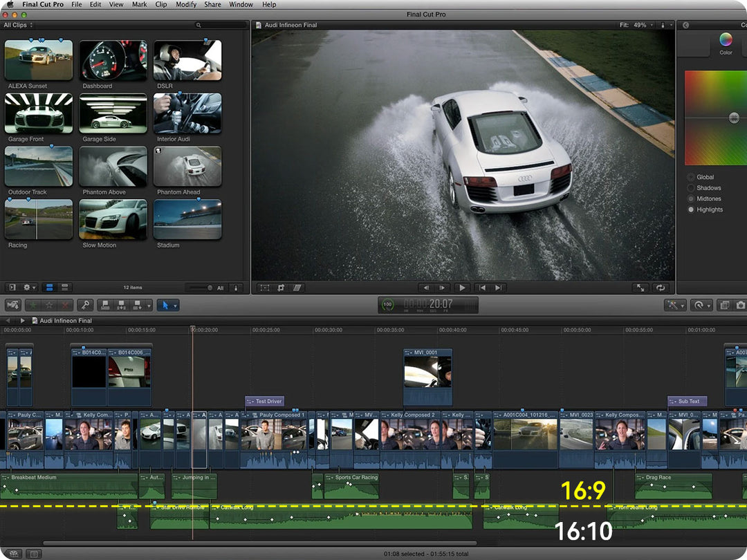
Task: Reject selected clip with red X
Action: 65,305
